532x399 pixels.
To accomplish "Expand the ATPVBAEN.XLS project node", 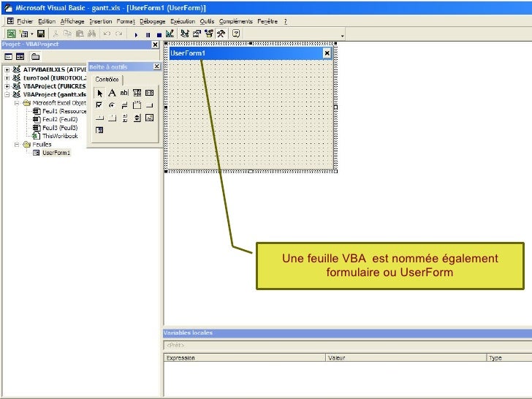I will click(7, 69).
